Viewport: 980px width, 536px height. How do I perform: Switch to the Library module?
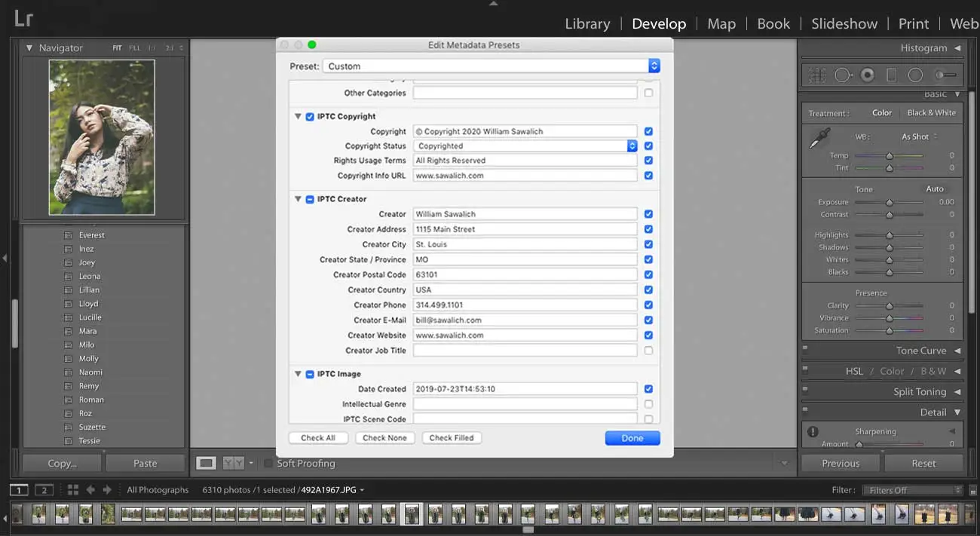pos(587,23)
